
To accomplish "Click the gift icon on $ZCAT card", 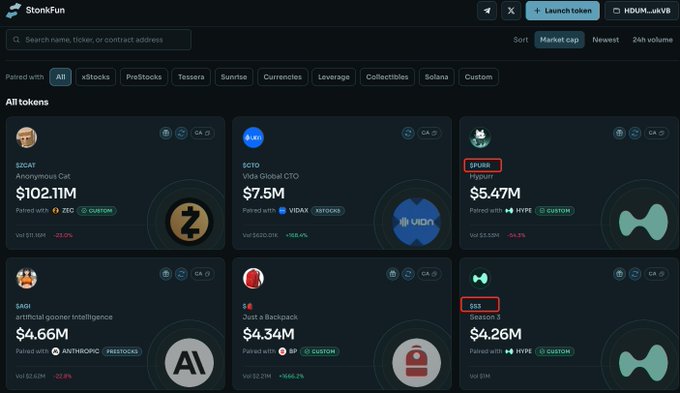I will (x=166, y=133).
